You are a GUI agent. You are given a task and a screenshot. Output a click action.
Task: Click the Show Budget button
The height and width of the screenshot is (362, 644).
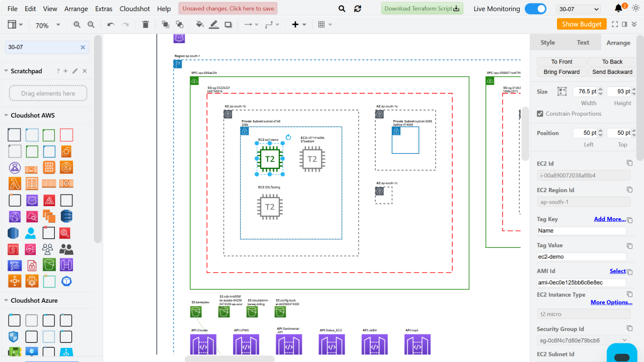click(x=582, y=24)
